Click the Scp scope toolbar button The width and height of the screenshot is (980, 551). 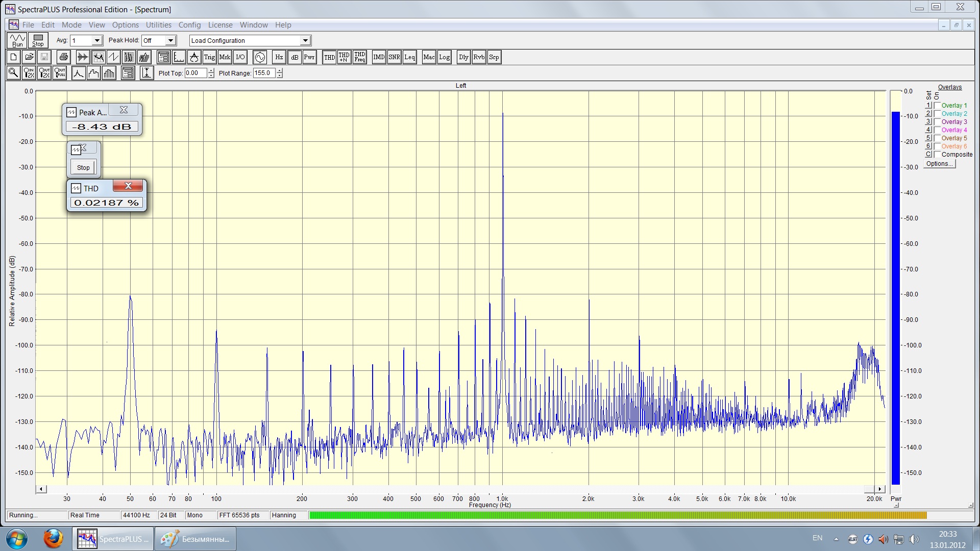[x=494, y=57]
